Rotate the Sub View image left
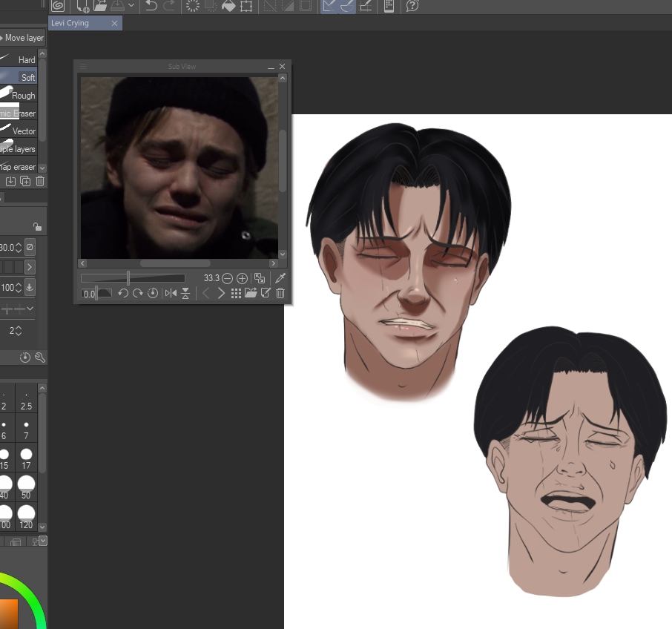Screen dimensions: 672x629 [124, 294]
